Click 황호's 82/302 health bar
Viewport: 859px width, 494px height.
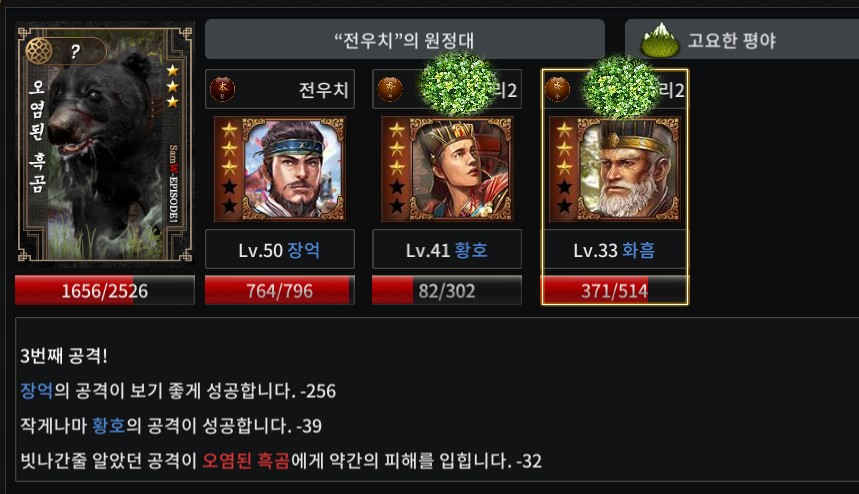coord(447,290)
